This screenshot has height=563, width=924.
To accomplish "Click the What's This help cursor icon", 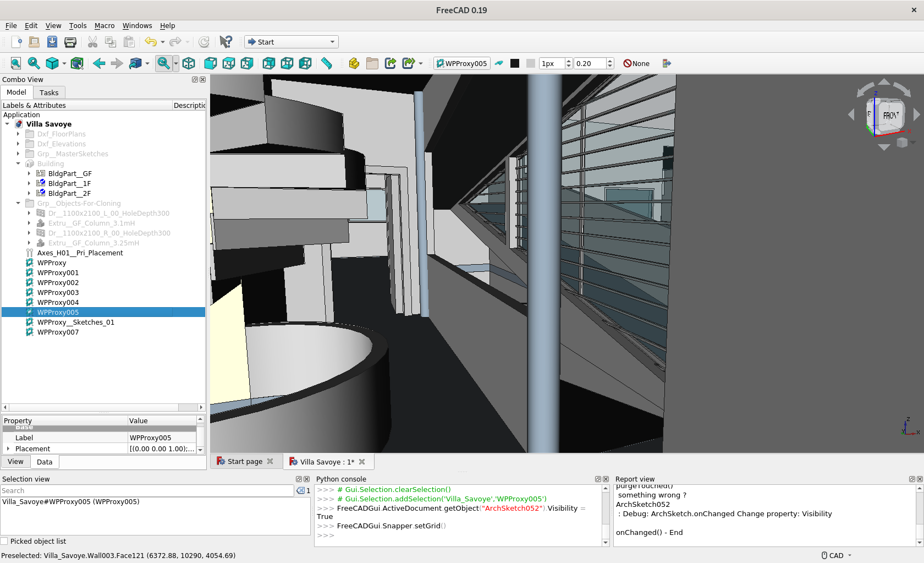I will (x=226, y=42).
